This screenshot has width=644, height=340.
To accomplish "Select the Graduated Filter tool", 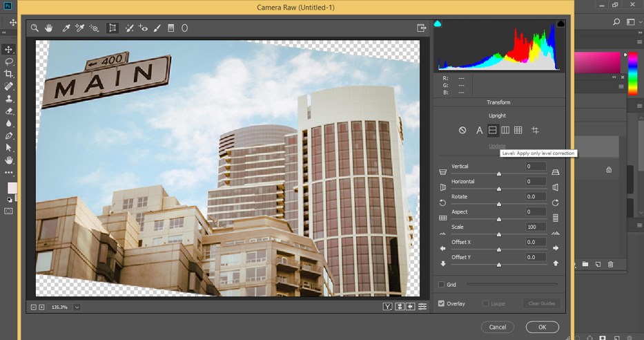I will click(171, 28).
